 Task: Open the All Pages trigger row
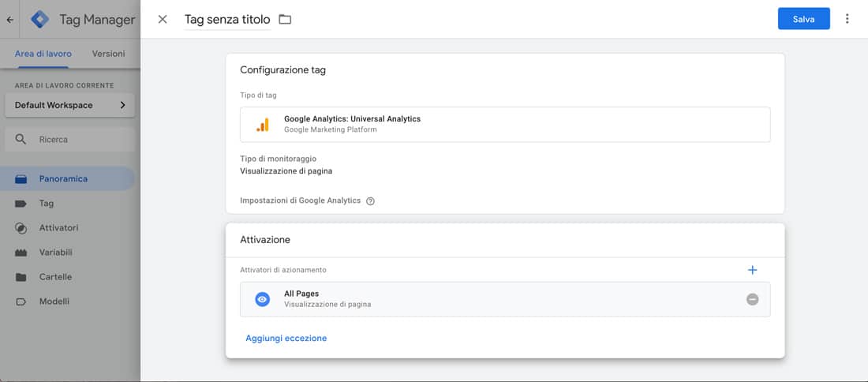click(505, 299)
